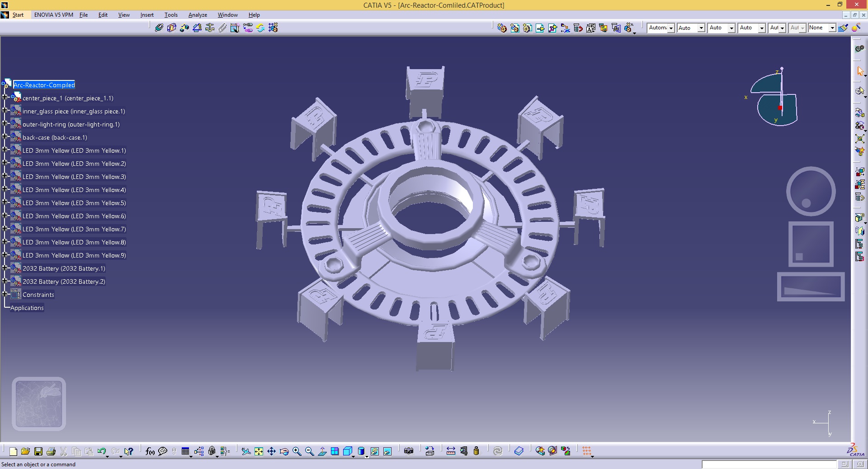Image resolution: width=868 pixels, height=469 pixels.
Task: Click the Zoom In magnifier
Action: tap(297, 451)
